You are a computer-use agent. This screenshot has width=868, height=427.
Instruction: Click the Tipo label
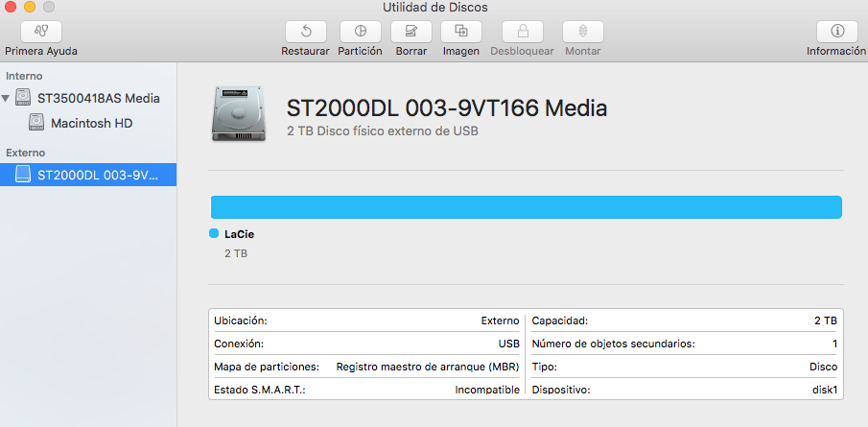point(544,367)
